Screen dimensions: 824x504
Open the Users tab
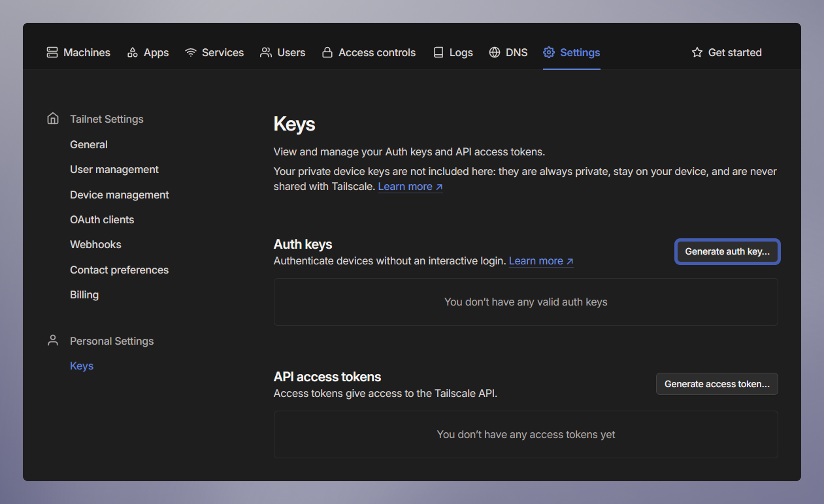tap(283, 52)
